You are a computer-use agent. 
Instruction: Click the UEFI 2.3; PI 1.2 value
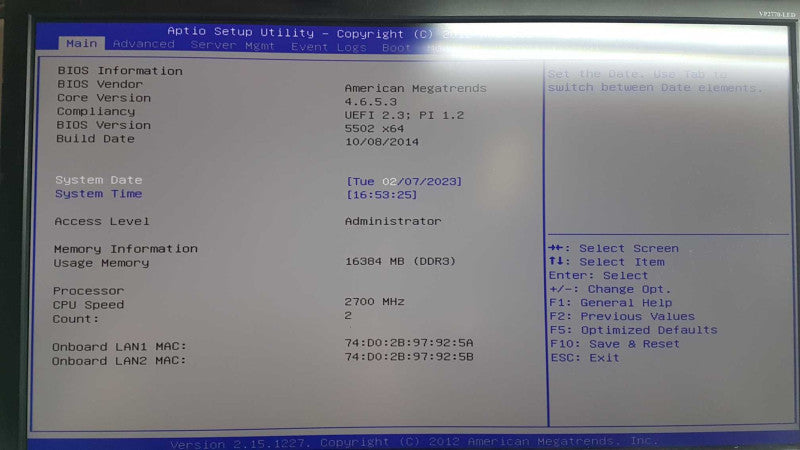pyautogui.click(x=404, y=115)
